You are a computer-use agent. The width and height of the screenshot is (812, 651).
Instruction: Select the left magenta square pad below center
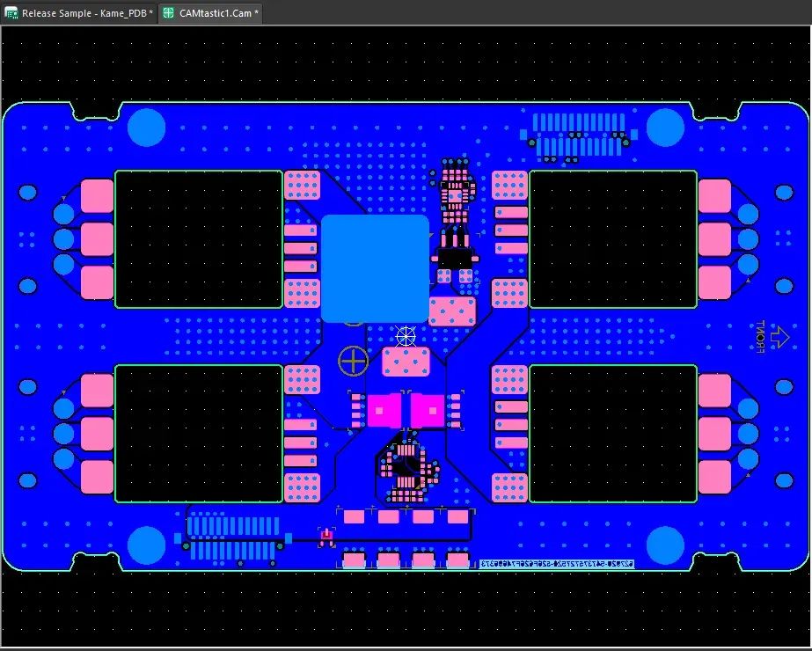click(x=384, y=411)
